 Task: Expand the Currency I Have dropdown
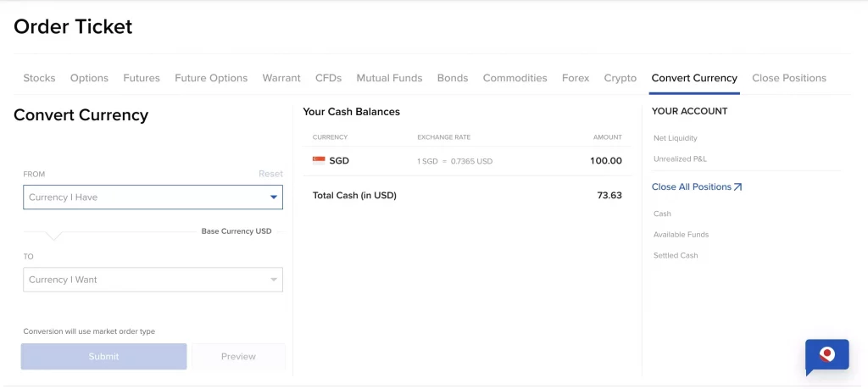(x=153, y=197)
